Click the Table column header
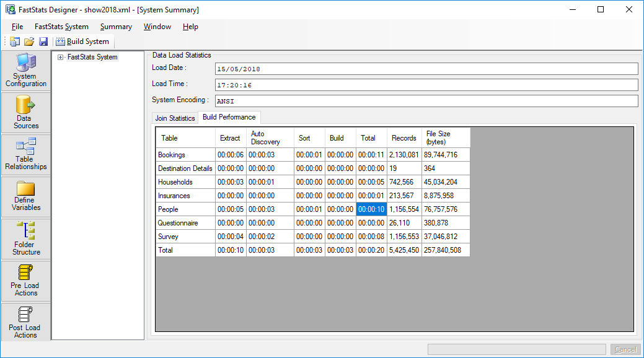 [185, 138]
